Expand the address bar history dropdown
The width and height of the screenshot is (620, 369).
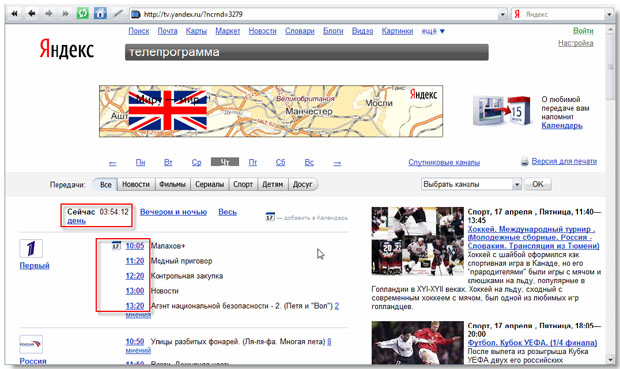[502, 14]
